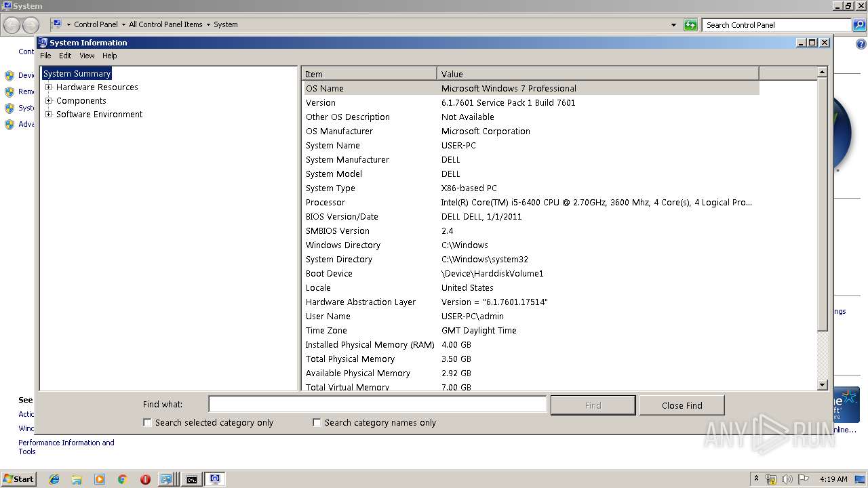Expand the Hardware Resources node
This screenshot has height=488, width=868.
click(x=48, y=87)
